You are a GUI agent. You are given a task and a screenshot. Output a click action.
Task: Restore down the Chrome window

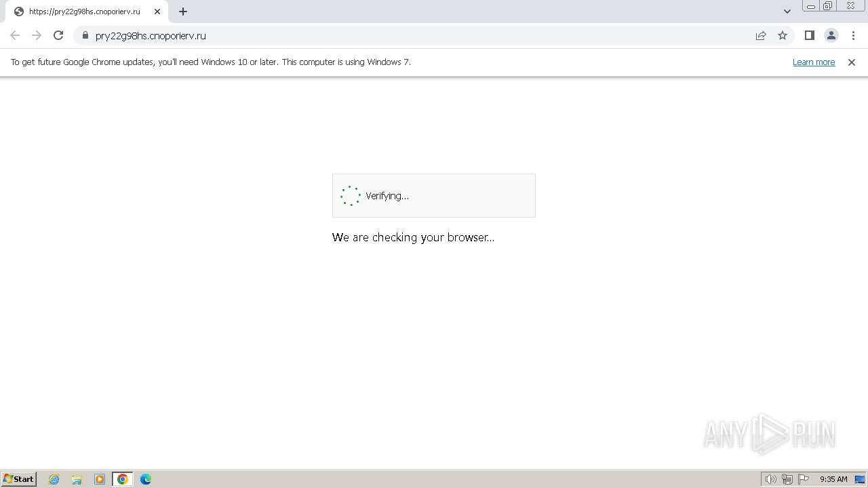pos(828,6)
